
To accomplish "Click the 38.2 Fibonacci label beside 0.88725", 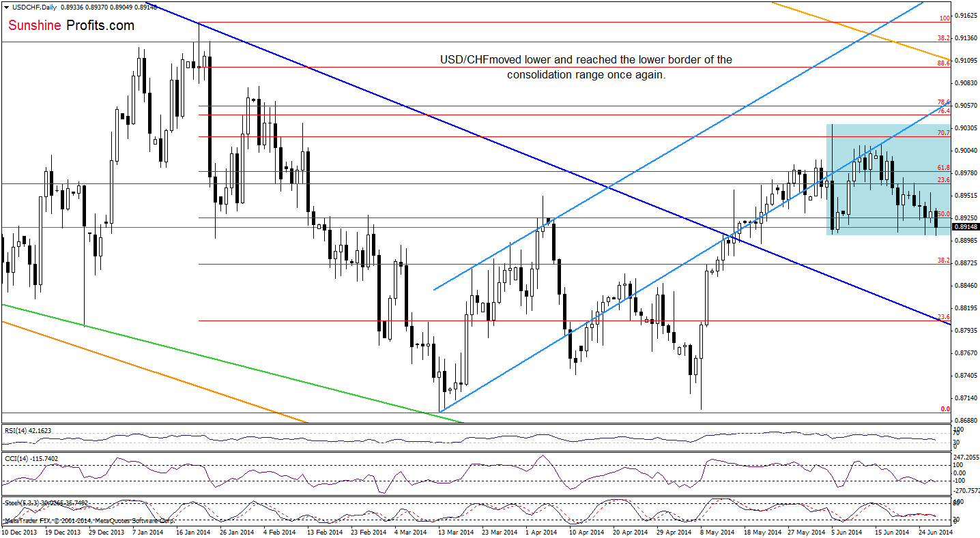I will [x=944, y=260].
